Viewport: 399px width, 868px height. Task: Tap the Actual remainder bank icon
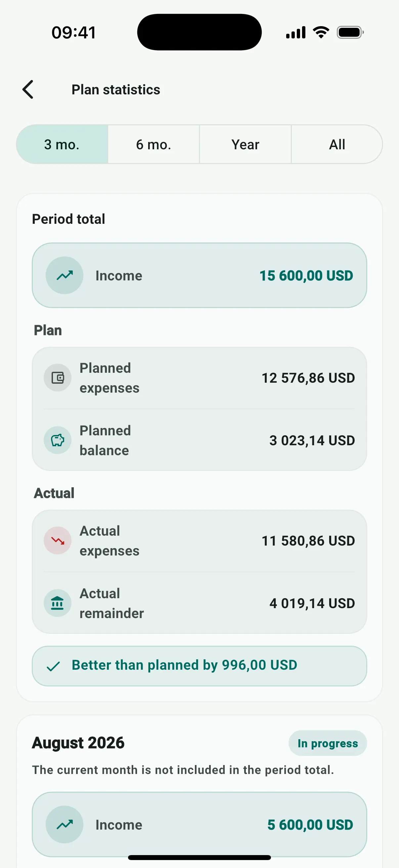(58, 603)
